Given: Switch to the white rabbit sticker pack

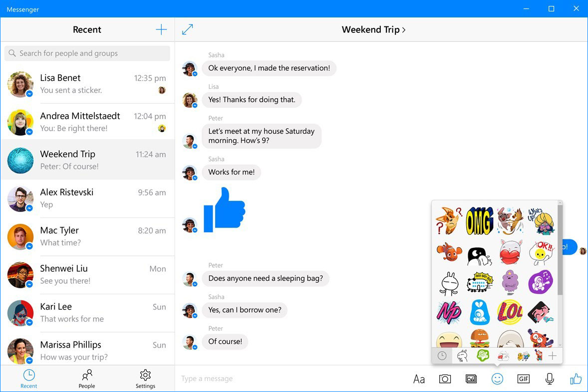Looking at the screenshot, I should [x=462, y=356].
